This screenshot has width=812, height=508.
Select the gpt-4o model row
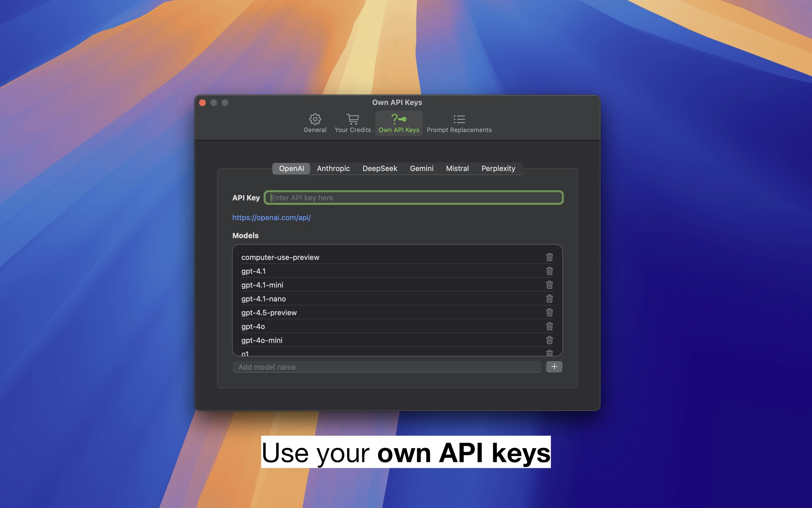point(397,326)
